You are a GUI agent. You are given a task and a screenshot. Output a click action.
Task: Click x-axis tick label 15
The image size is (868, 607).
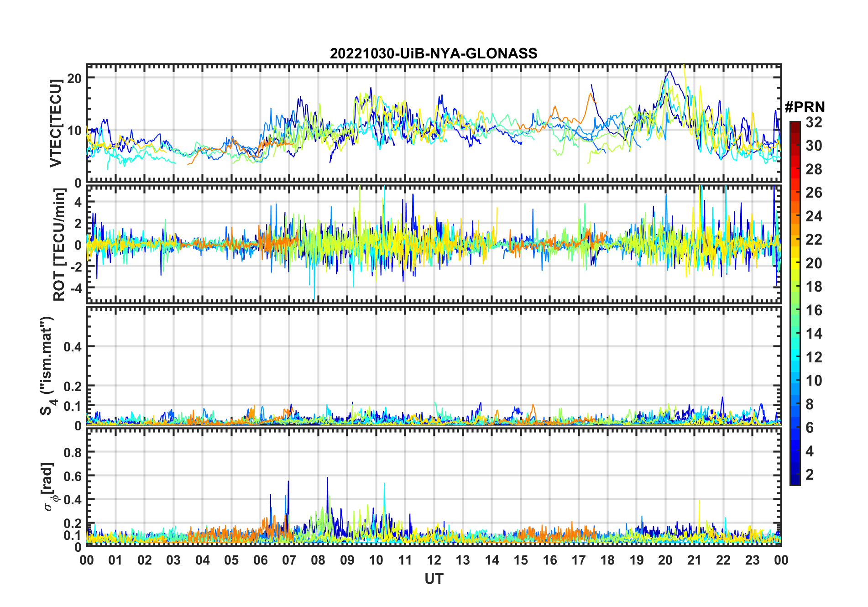tap(521, 560)
